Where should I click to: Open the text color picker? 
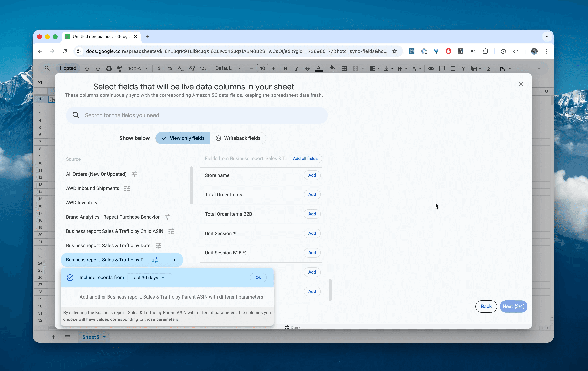point(319,69)
